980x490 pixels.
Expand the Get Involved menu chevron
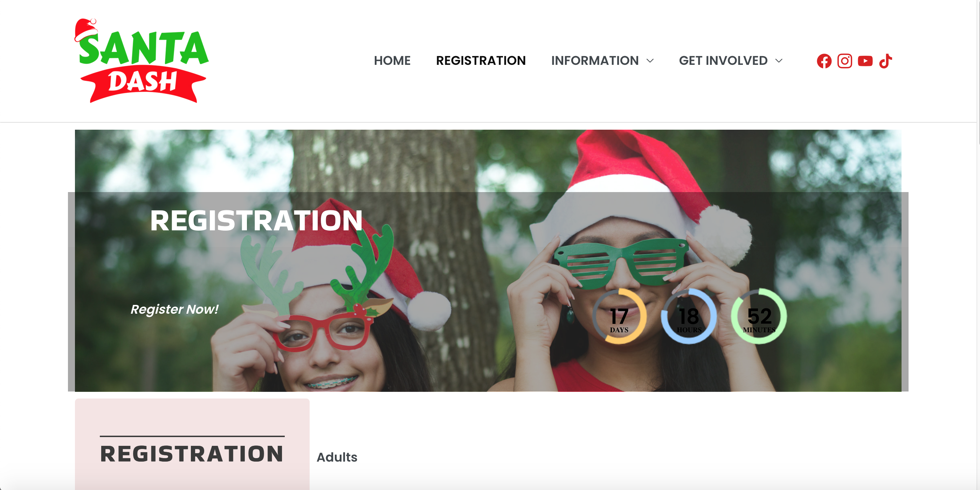pos(779,61)
